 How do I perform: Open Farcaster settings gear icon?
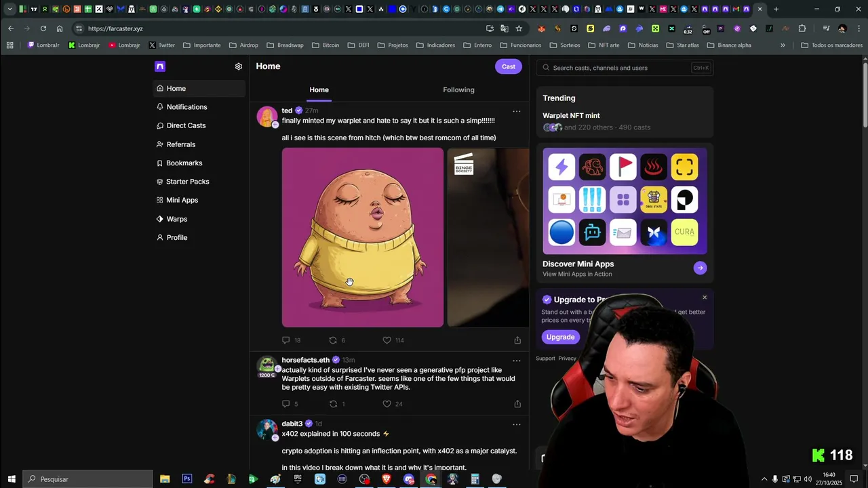click(x=239, y=66)
